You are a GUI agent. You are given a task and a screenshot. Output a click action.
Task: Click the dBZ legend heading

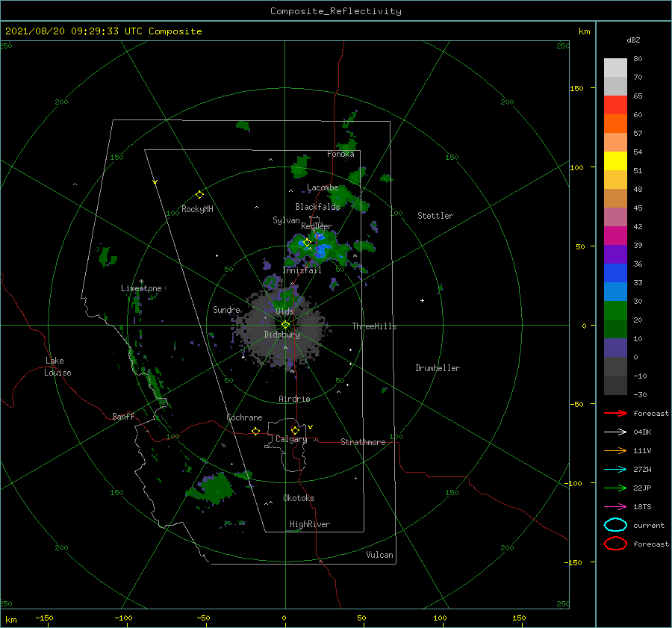point(633,40)
